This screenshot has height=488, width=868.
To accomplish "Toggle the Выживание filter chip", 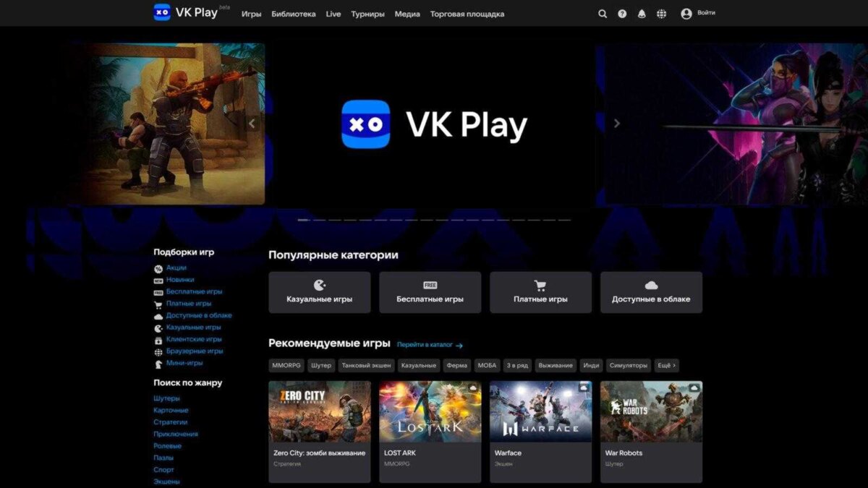I will (556, 365).
